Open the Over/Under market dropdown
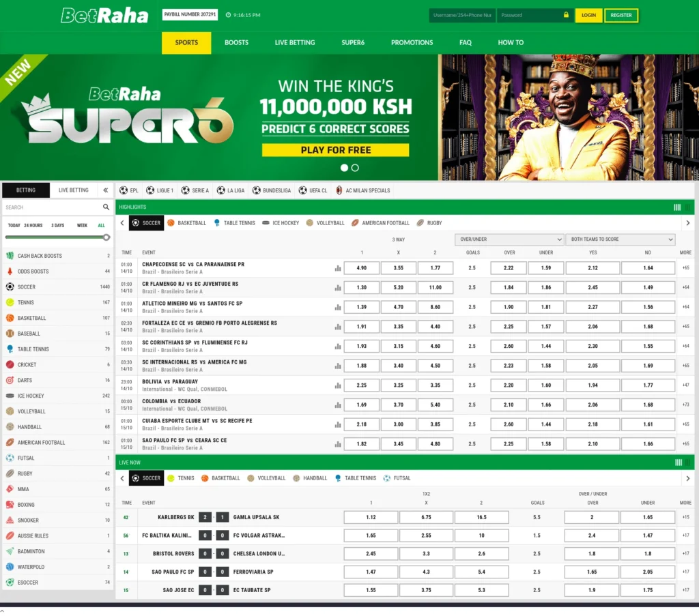This screenshot has width=699, height=616. coord(509,239)
